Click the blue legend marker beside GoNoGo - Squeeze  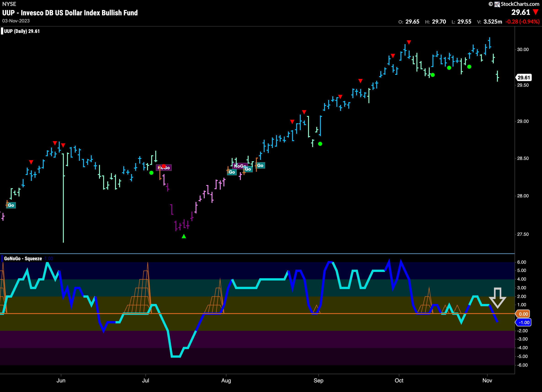(x=2, y=258)
